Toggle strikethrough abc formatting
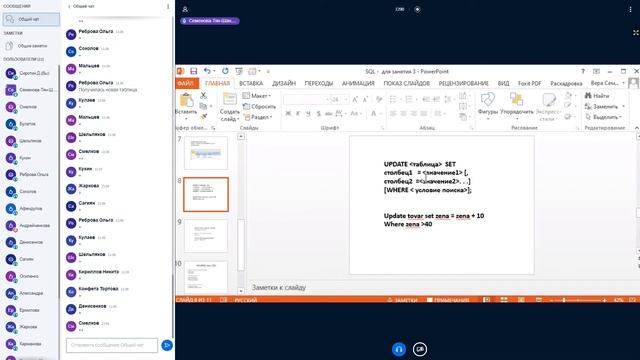 coord(329,113)
